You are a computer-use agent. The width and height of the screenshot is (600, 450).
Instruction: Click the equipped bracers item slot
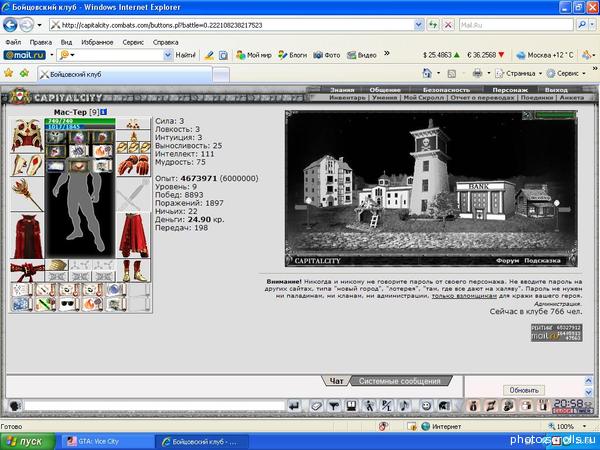coord(27,165)
